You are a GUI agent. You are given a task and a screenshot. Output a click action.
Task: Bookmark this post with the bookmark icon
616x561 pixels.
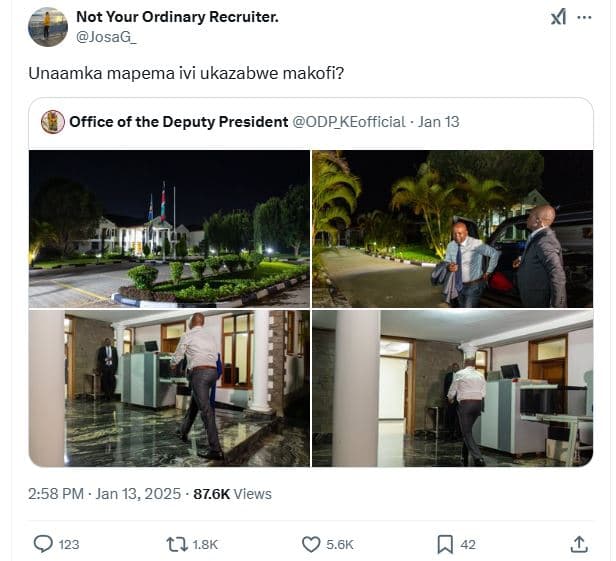point(445,544)
